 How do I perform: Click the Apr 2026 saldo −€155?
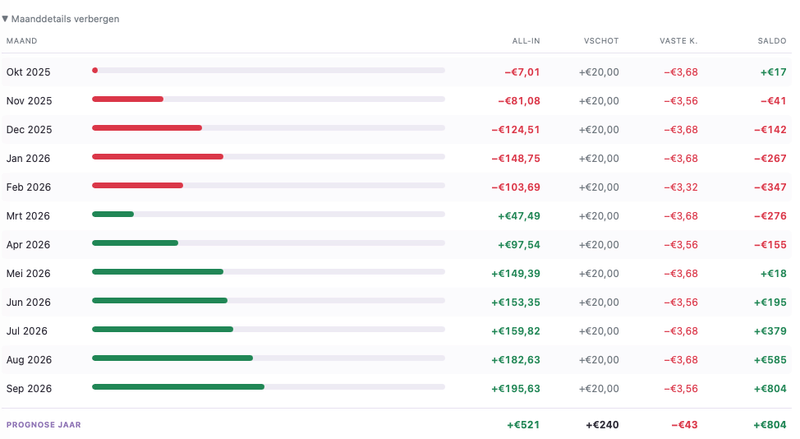coord(770,245)
